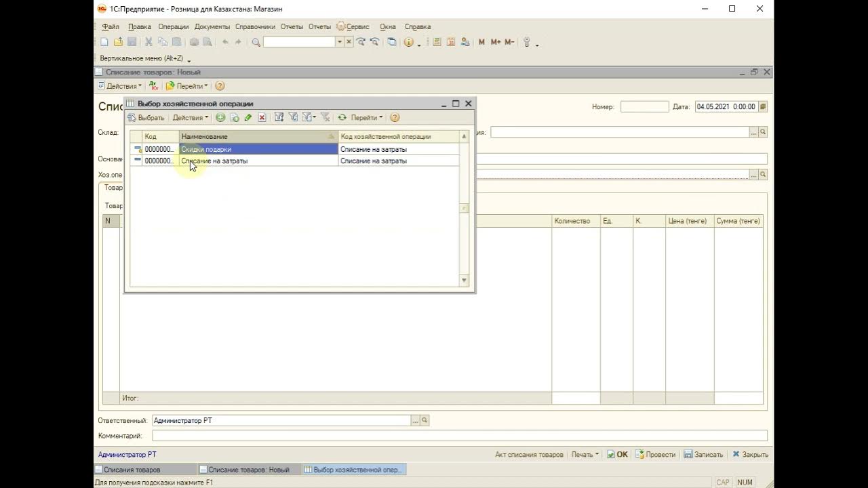Click the Номер input field
Viewport: 868px width, 488px height.
click(644, 106)
